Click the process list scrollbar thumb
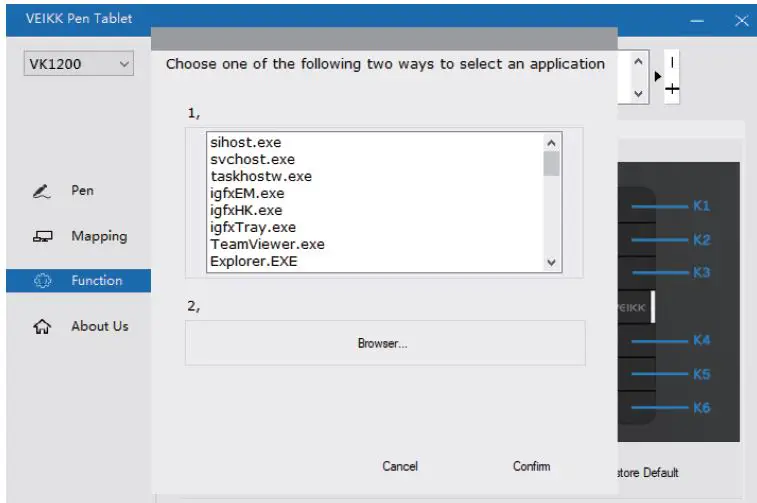Viewport: 757px width, 503px height. pos(551,164)
